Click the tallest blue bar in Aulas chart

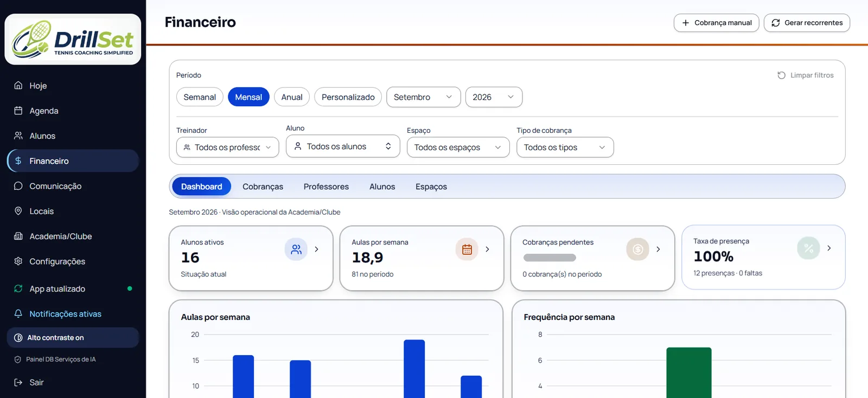(x=414, y=369)
